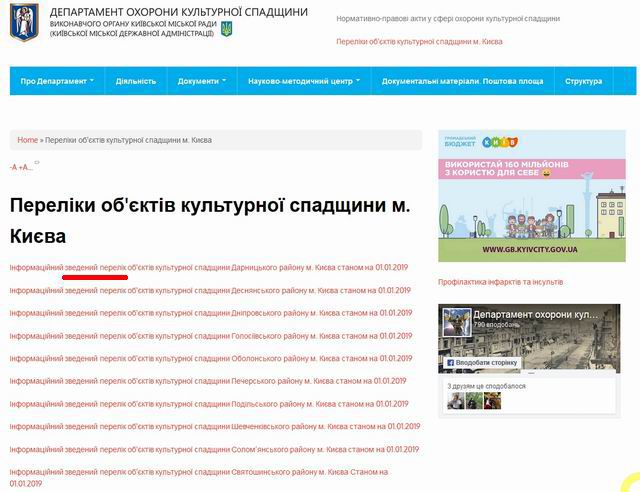Expand the Науково-методичний центр menu
The width and height of the screenshot is (640, 492).
pos(304,81)
